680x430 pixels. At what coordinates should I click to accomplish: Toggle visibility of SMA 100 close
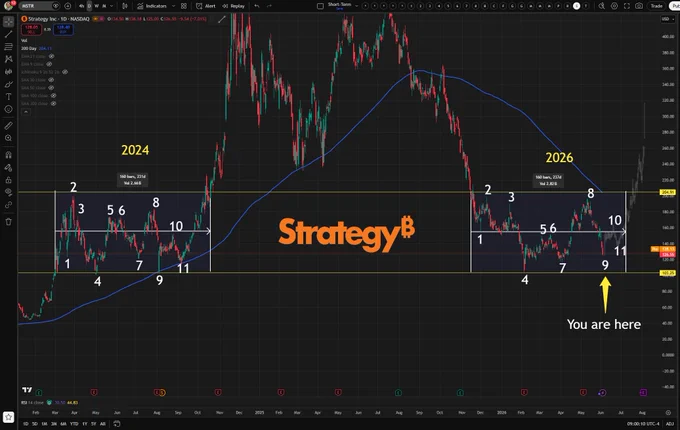point(53,95)
